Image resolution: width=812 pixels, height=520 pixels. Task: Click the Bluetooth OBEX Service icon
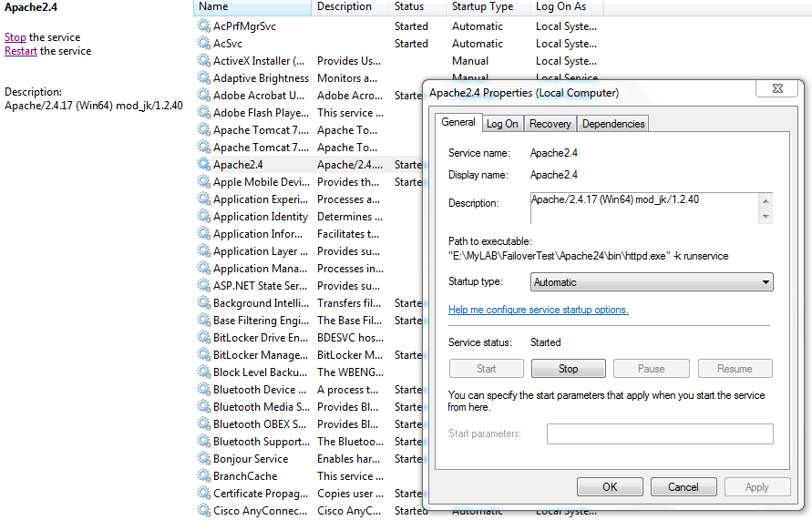click(x=203, y=423)
